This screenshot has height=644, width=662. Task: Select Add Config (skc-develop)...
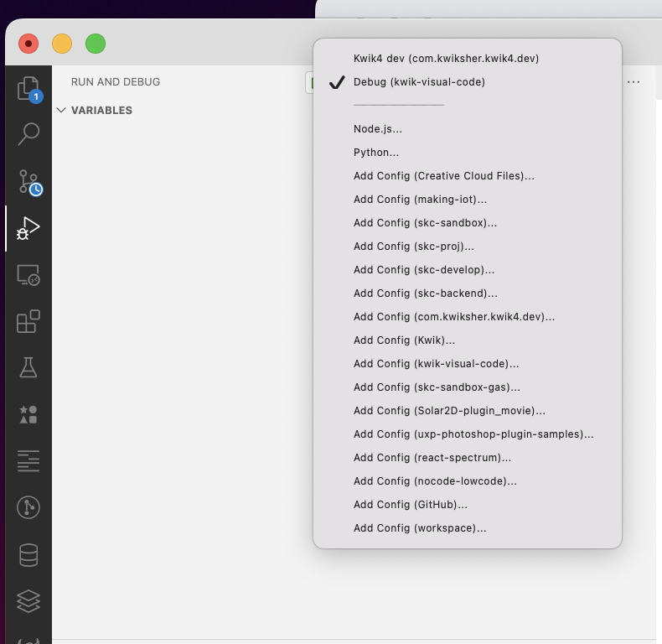coord(468,270)
